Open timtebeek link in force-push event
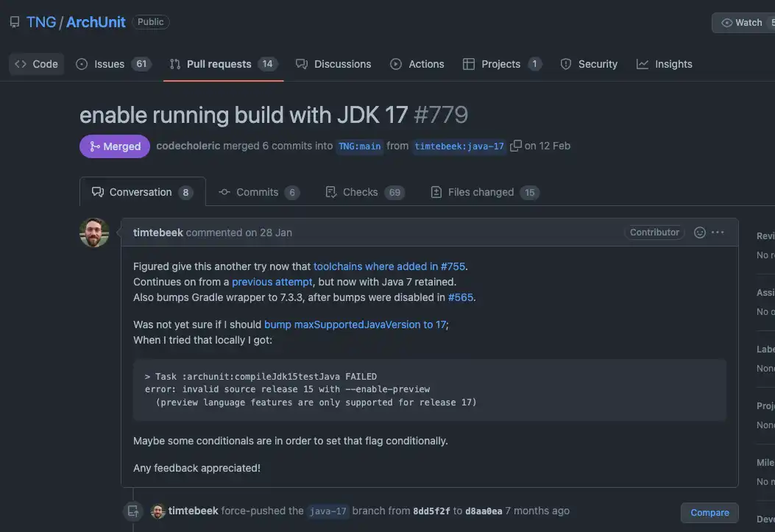The height and width of the screenshot is (532, 775). click(194, 511)
